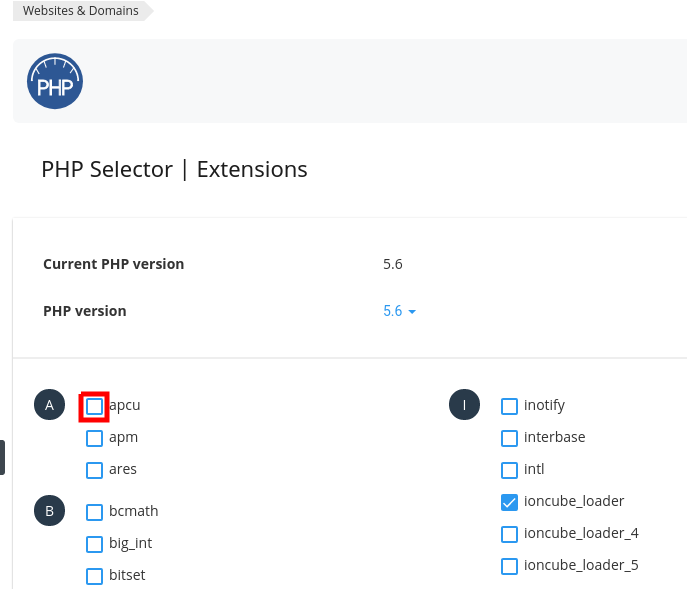Check the interbase extension box
This screenshot has height=589, width=687.
(x=509, y=438)
